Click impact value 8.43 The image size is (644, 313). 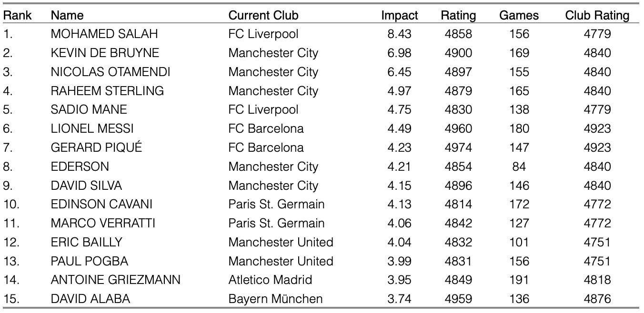[x=399, y=34]
